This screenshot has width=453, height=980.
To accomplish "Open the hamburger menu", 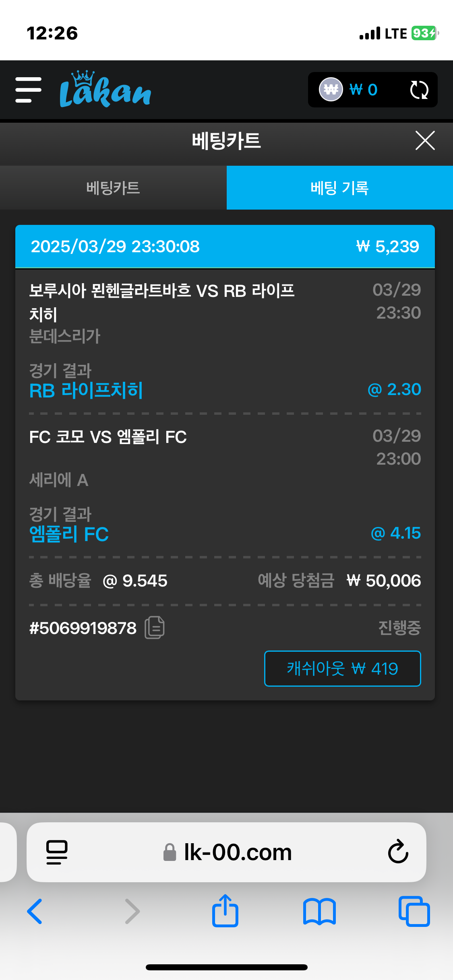I will click(x=28, y=90).
